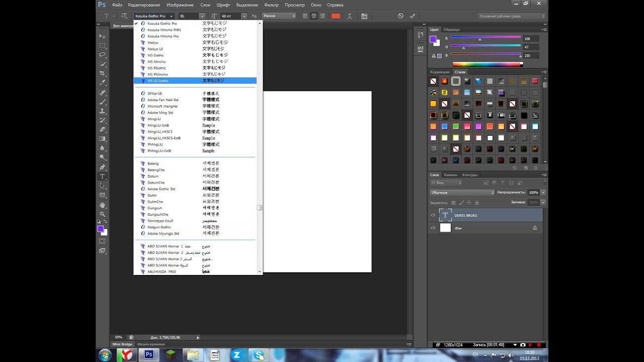
Task: Select the Crop tool
Action: (103, 73)
